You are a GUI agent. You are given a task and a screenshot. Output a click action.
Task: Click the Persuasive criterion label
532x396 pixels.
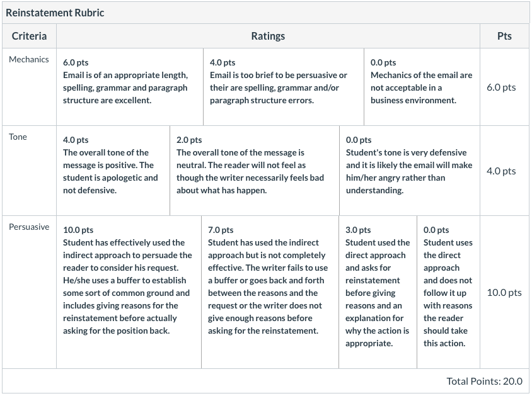pos(29,227)
